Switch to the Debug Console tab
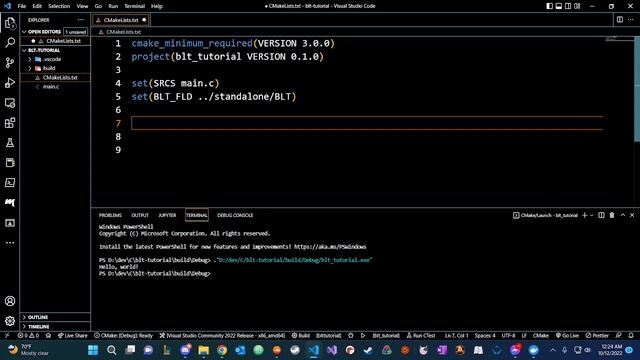This screenshot has height=360, width=640. pos(235,215)
